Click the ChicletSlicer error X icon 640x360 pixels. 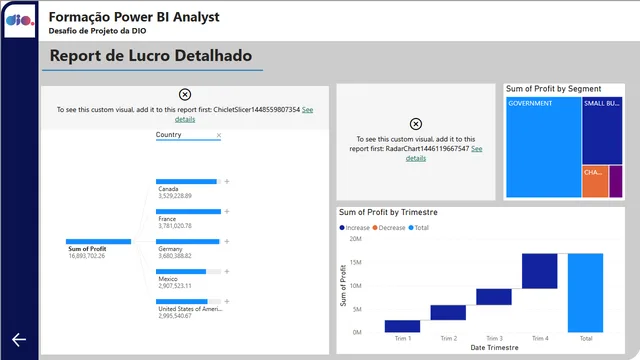point(185,95)
